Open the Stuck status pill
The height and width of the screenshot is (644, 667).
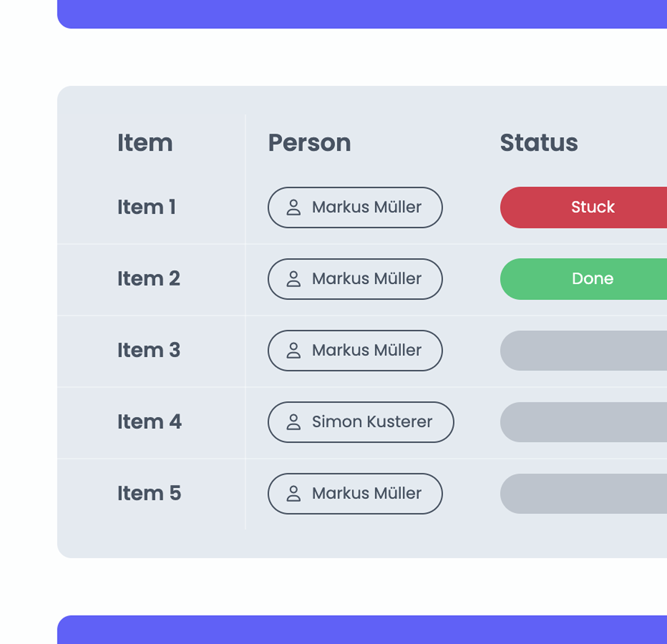(x=584, y=207)
